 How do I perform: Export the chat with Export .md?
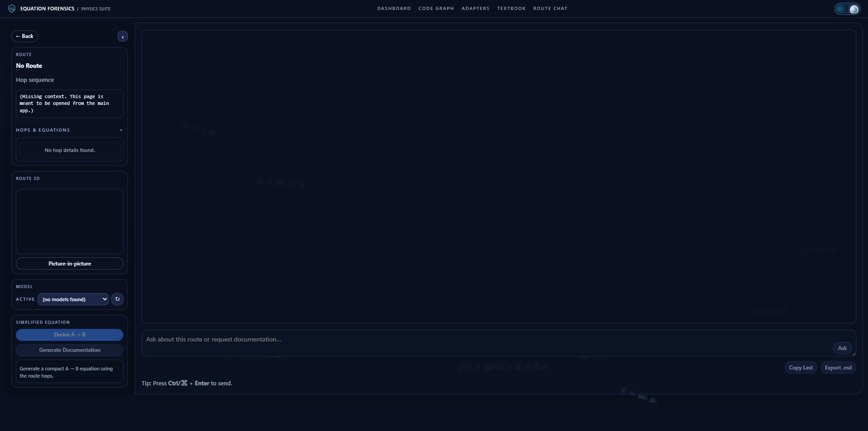[x=838, y=368]
